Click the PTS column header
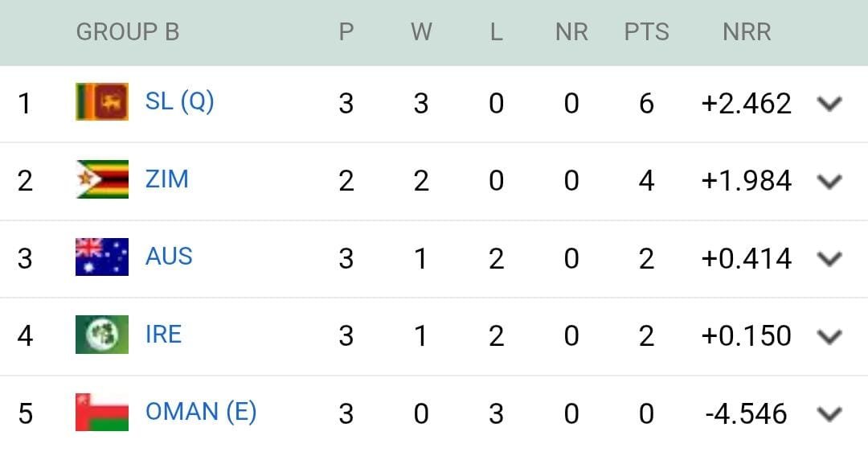Viewport: 868px width, 452px height. 647,32
